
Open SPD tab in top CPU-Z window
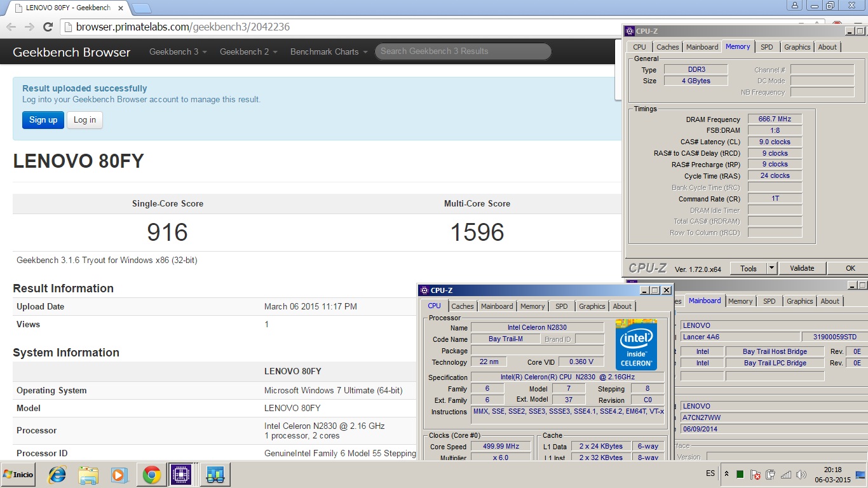pyautogui.click(x=767, y=47)
